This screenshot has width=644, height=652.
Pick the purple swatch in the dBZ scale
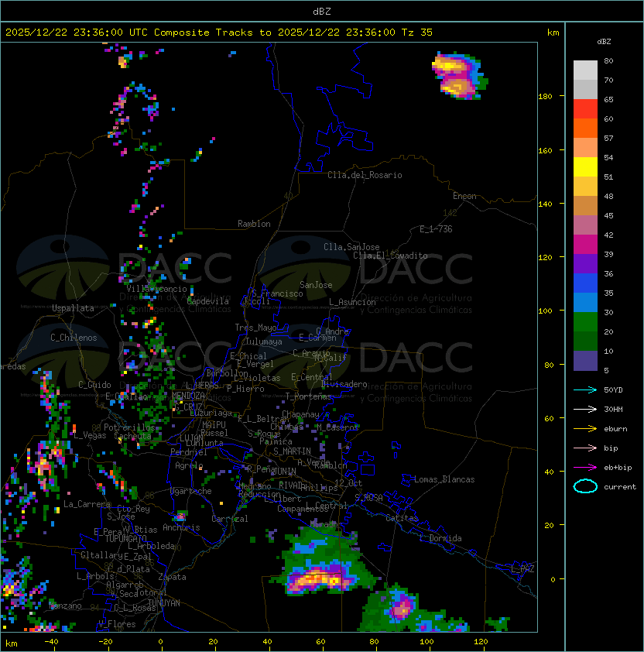click(x=585, y=263)
